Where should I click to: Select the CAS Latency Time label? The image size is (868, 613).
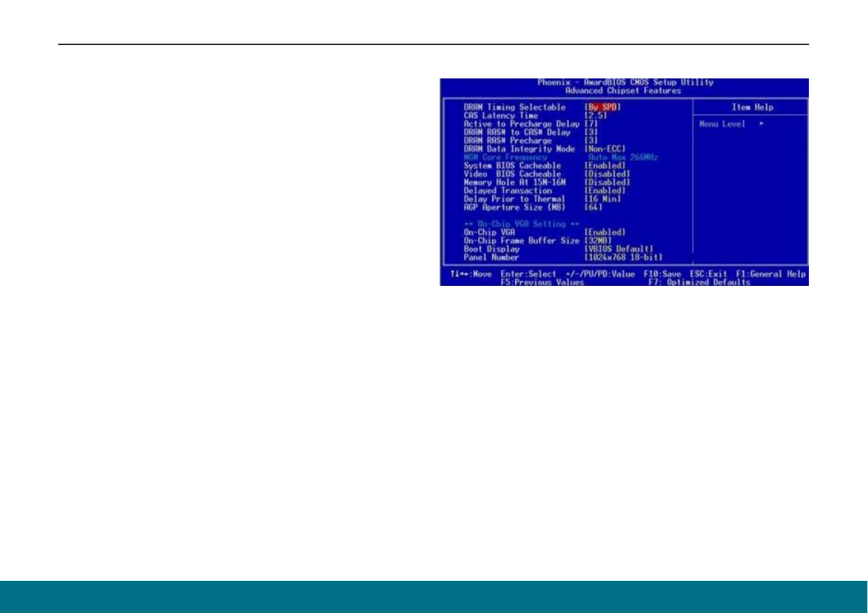pyautogui.click(x=500, y=116)
